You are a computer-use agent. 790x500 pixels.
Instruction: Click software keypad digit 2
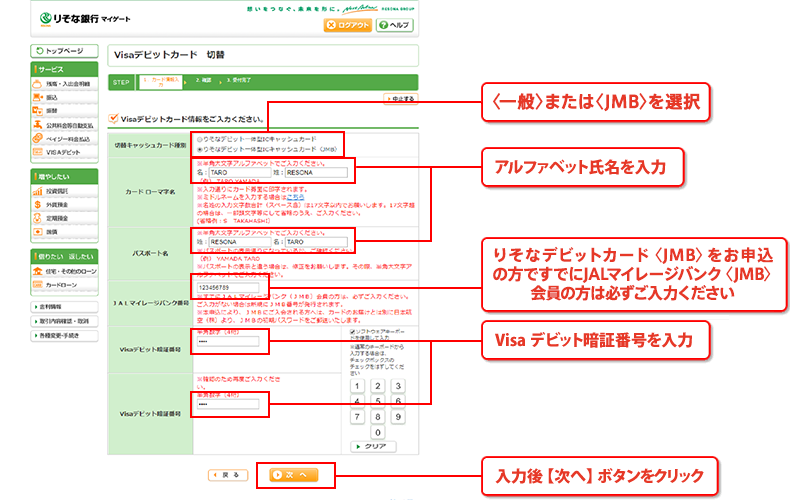pos(377,386)
